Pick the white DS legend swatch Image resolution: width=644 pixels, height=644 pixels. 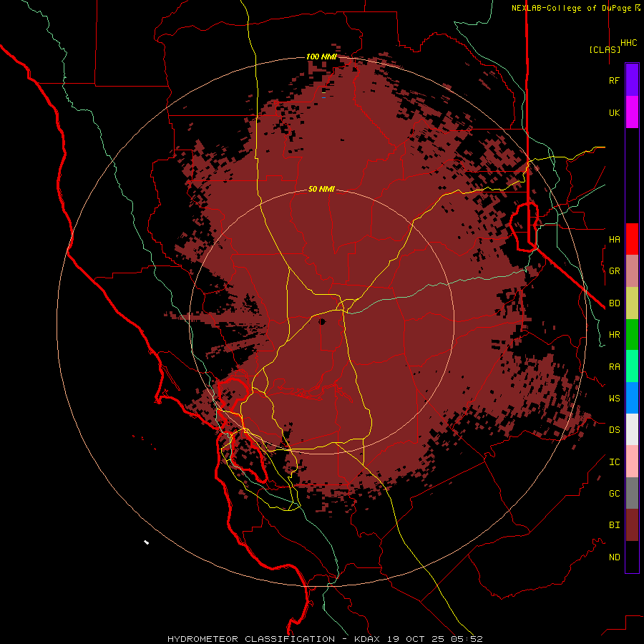click(x=632, y=429)
